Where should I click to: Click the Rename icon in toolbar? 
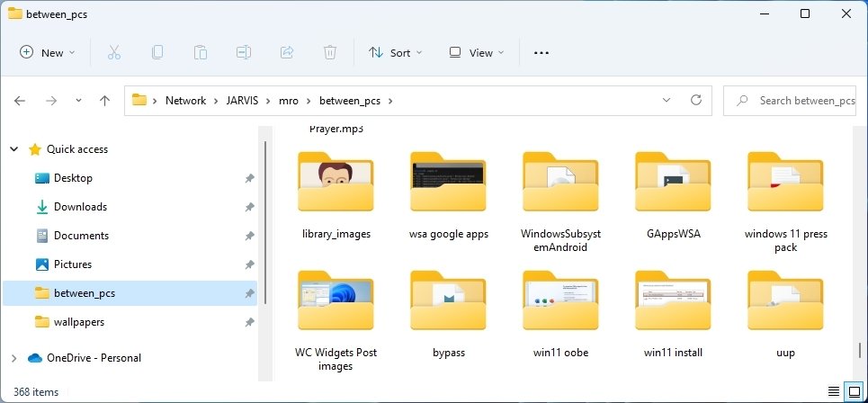(244, 52)
